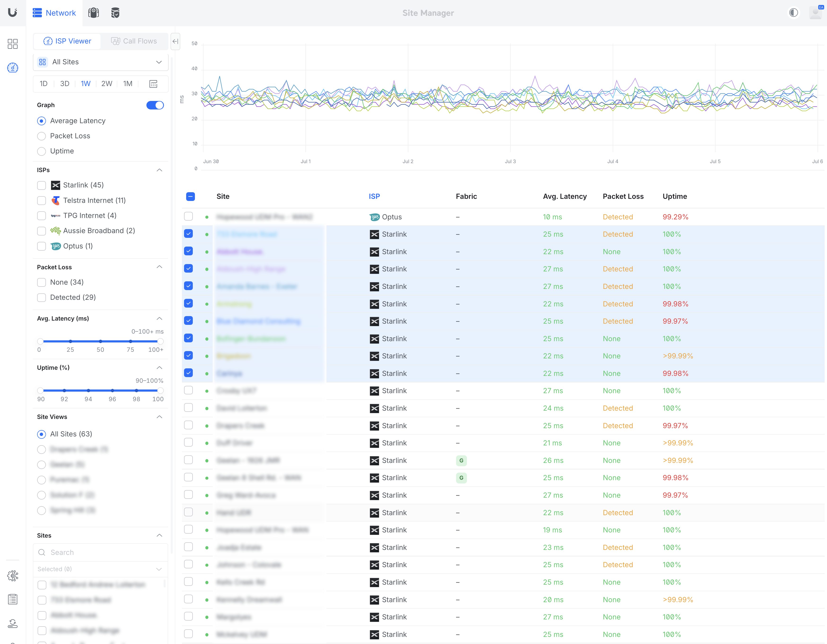Open the dashboard grid sidebar icon
The image size is (827, 644).
tap(13, 44)
